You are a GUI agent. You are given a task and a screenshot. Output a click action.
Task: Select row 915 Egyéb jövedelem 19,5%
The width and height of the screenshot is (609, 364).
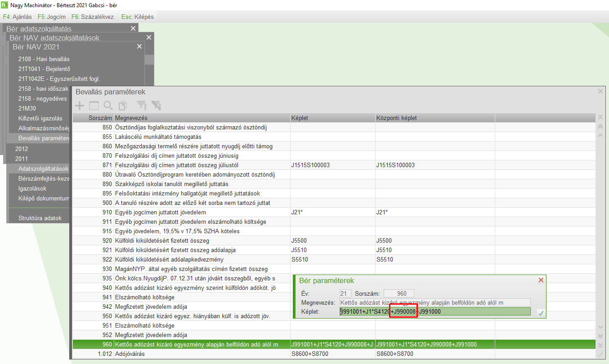click(x=333, y=231)
